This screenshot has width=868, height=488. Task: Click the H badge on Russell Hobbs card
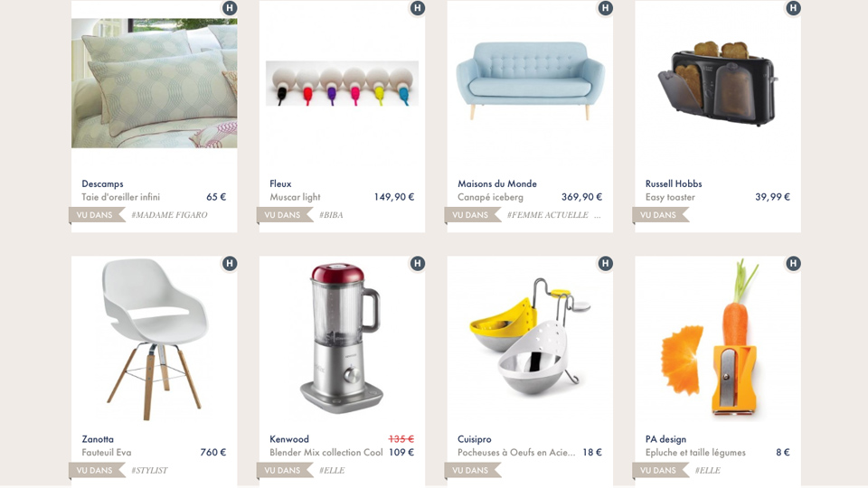pos(793,8)
